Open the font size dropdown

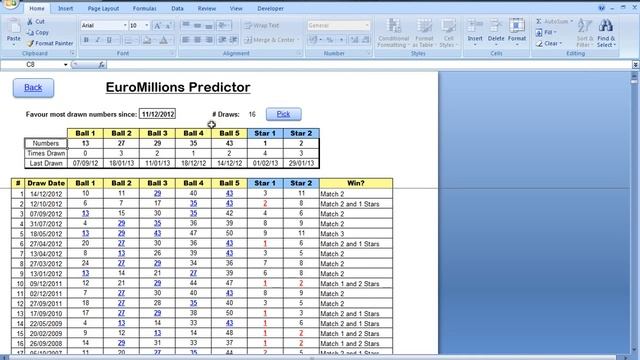tap(147, 25)
